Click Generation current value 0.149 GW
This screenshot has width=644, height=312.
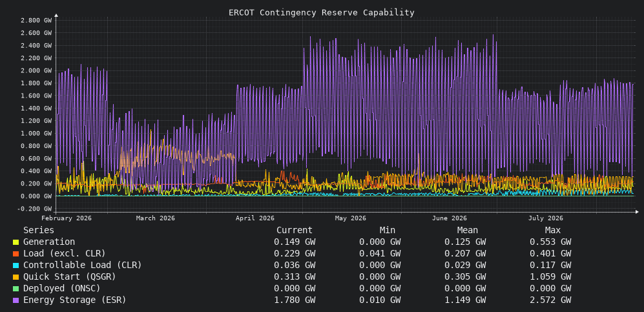pyautogui.click(x=295, y=242)
